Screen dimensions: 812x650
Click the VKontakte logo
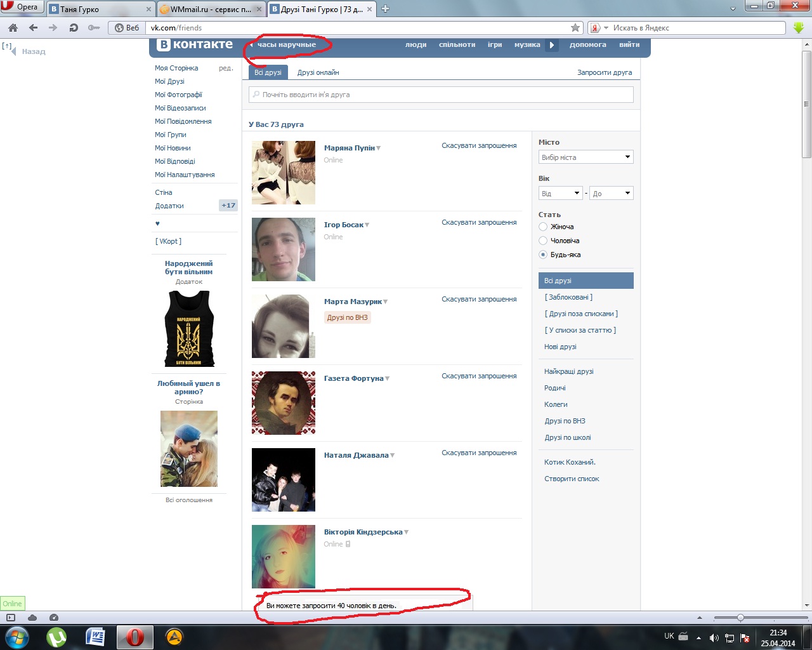(x=195, y=44)
